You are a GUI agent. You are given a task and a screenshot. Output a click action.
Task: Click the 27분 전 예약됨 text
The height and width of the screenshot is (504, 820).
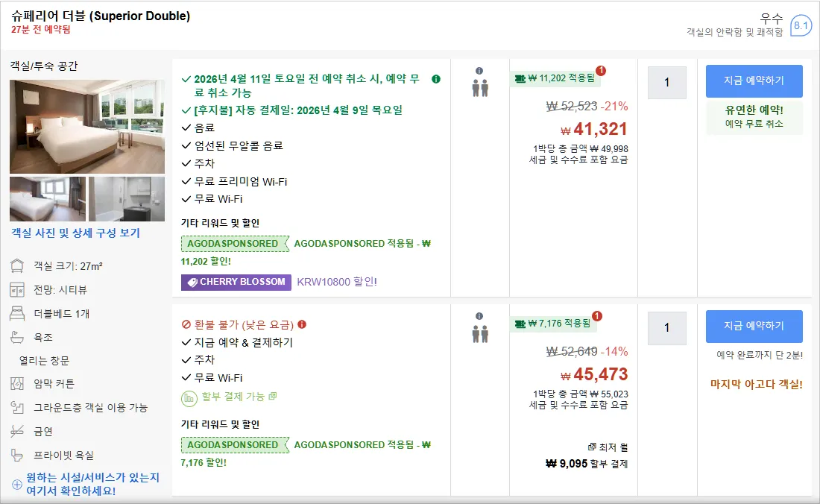coord(41,30)
